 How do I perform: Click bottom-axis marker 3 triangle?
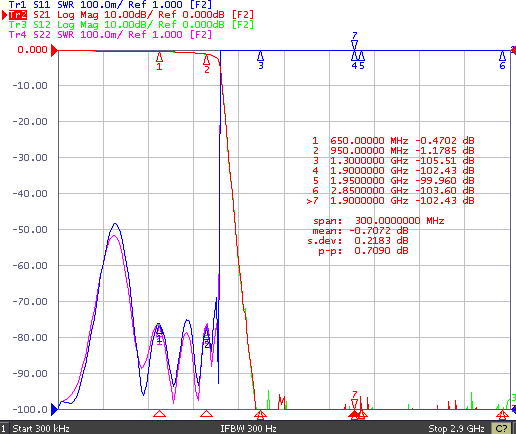(260, 414)
